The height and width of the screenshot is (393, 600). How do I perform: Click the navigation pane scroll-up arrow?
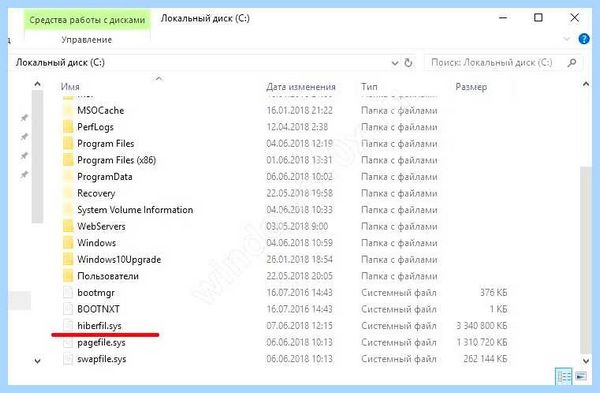37,84
